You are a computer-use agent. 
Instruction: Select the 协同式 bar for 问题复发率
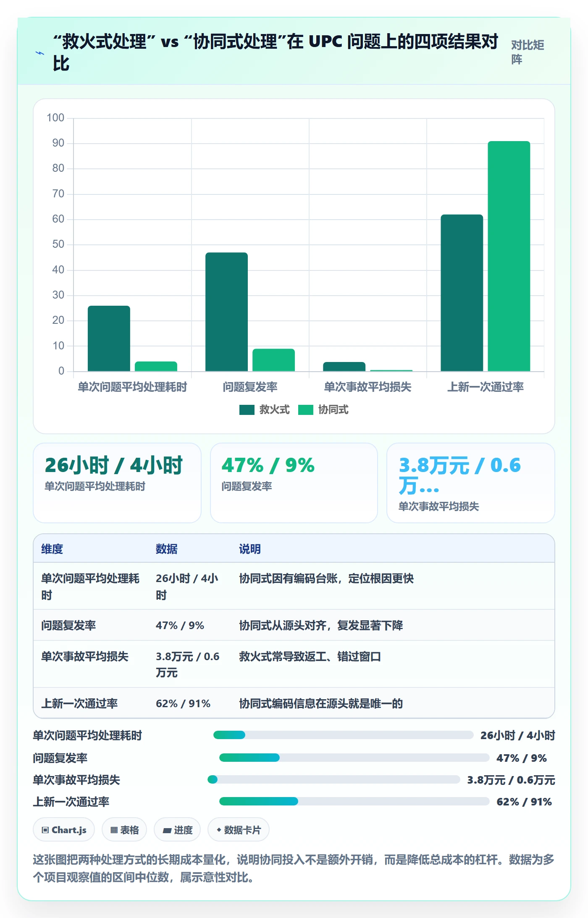click(x=273, y=360)
